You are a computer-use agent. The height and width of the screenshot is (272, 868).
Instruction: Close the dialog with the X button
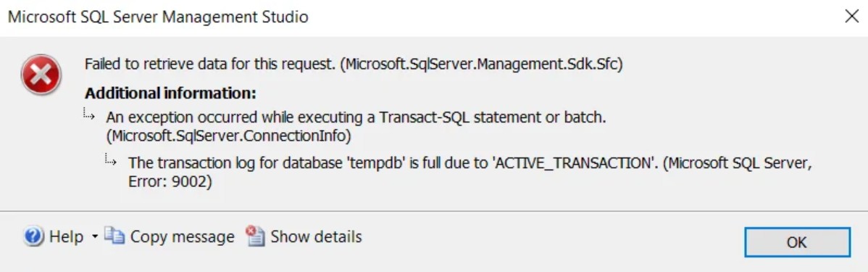pyautogui.click(x=851, y=17)
